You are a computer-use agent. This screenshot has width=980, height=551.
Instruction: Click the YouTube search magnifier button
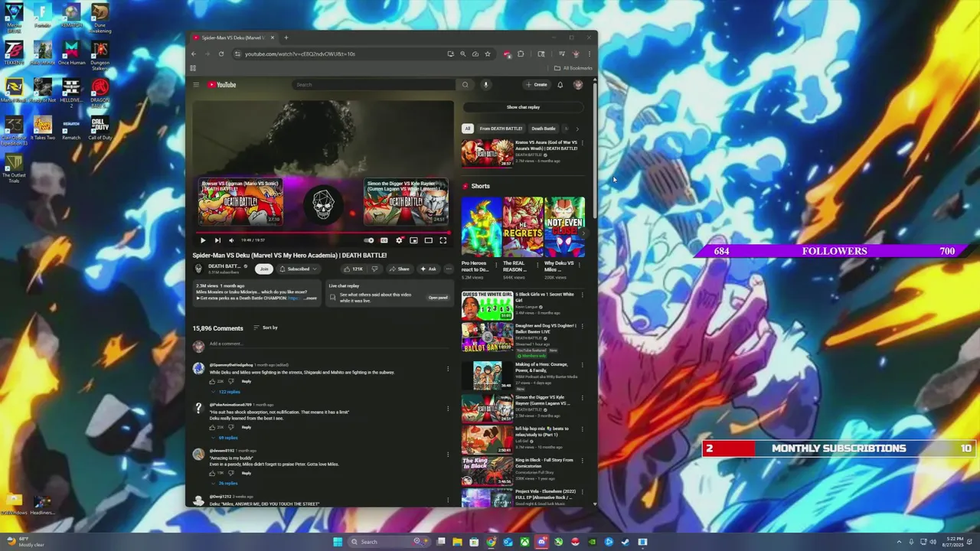(x=465, y=85)
